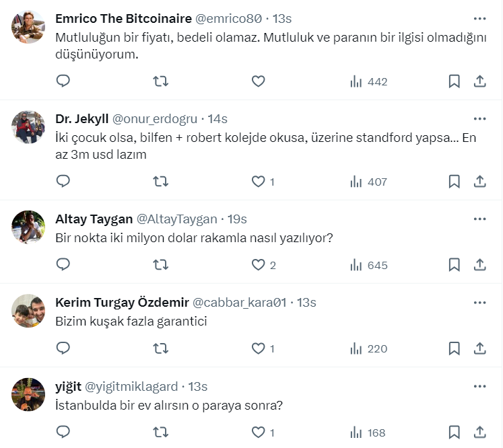View analytics on Altay Taygan's tweet
503x448 pixels.
[368, 265]
